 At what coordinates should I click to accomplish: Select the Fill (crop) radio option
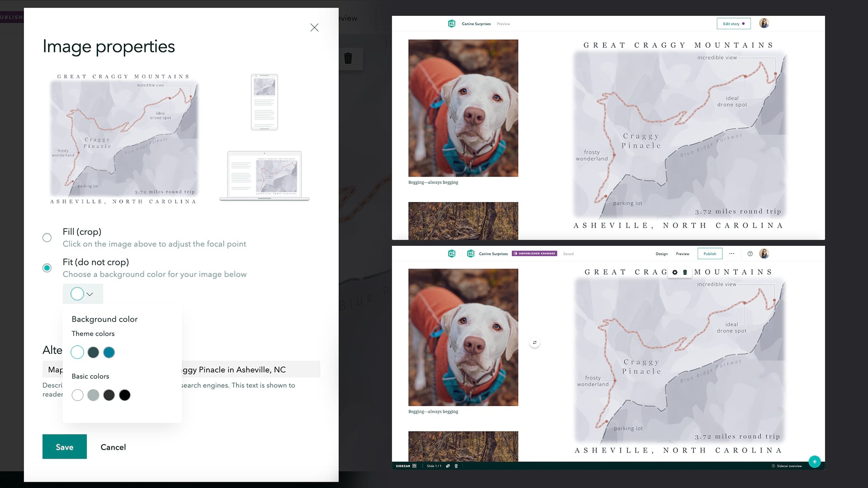pyautogui.click(x=47, y=237)
